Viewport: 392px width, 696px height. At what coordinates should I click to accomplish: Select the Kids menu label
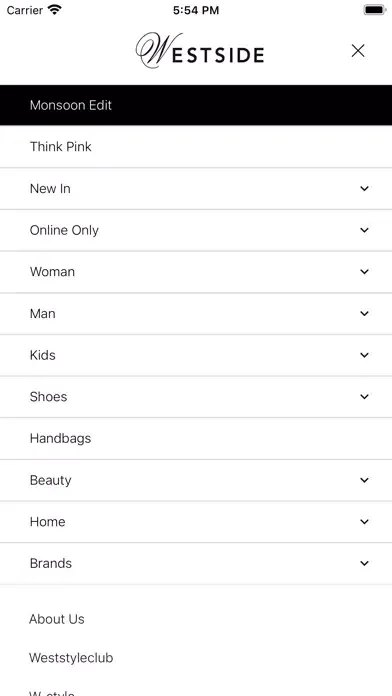tap(43, 355)
